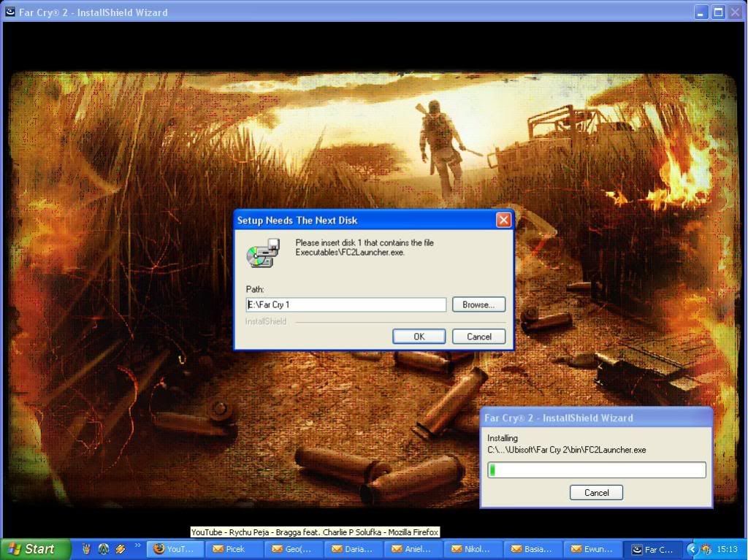Click the InstallShield Wizard title bar system icon
The height and width of the screenshot is (560, 748).
pyautogui.click(x=10, y=12)
